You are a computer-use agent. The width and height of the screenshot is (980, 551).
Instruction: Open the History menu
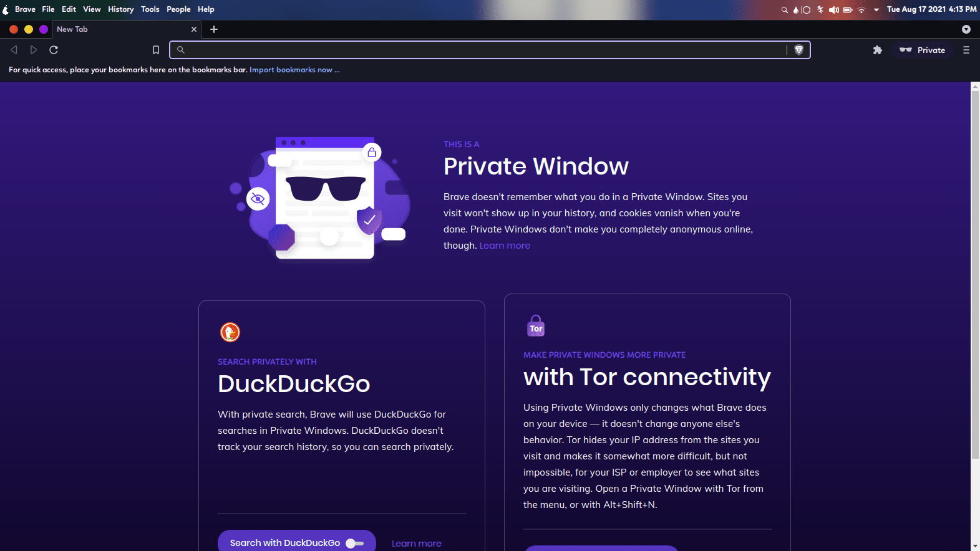click(x=120, y=9)
